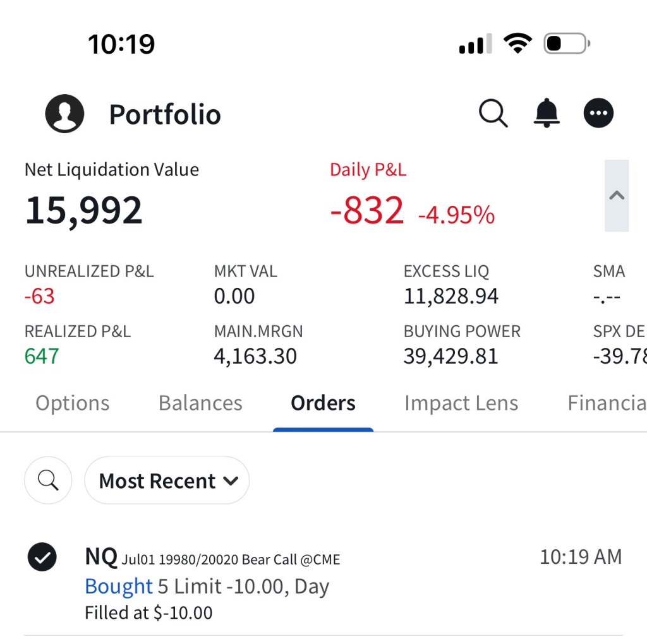Switch to the Balances tab
Viewport: 647px width, 644px height.
[200, 403]
